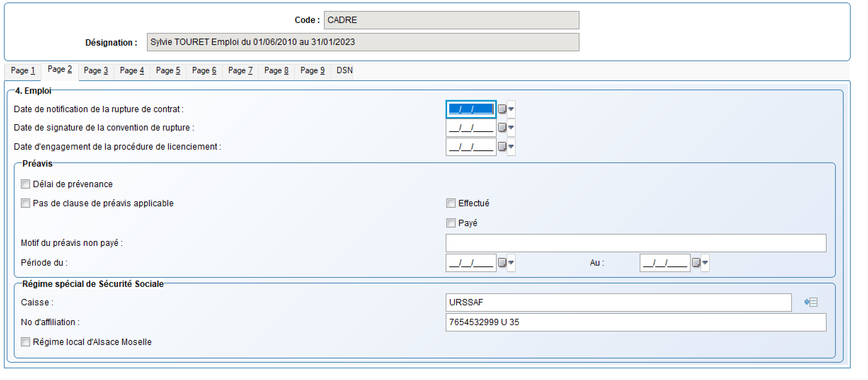The height and width of the screenshot is (380, 868).
Task: Check Régime local d'Alsace Moselle
Action: click(x=25, y=342)
